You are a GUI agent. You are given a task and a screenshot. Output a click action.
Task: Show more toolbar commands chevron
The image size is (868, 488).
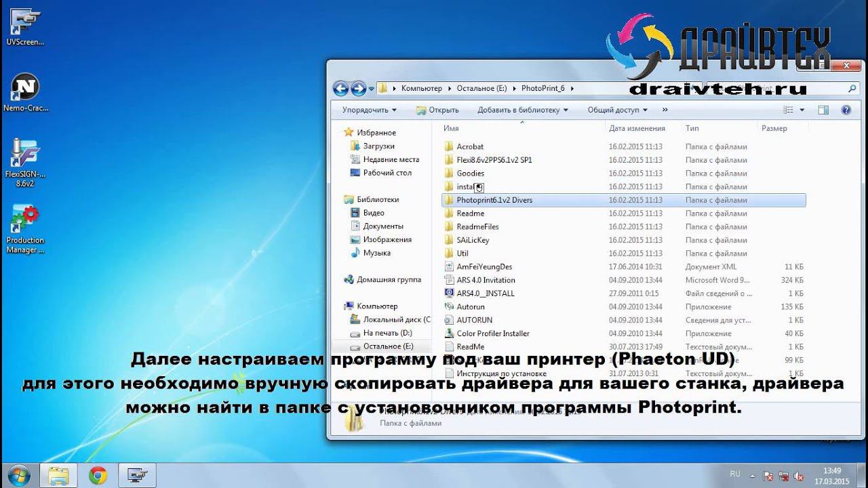(x=665, y=110)
